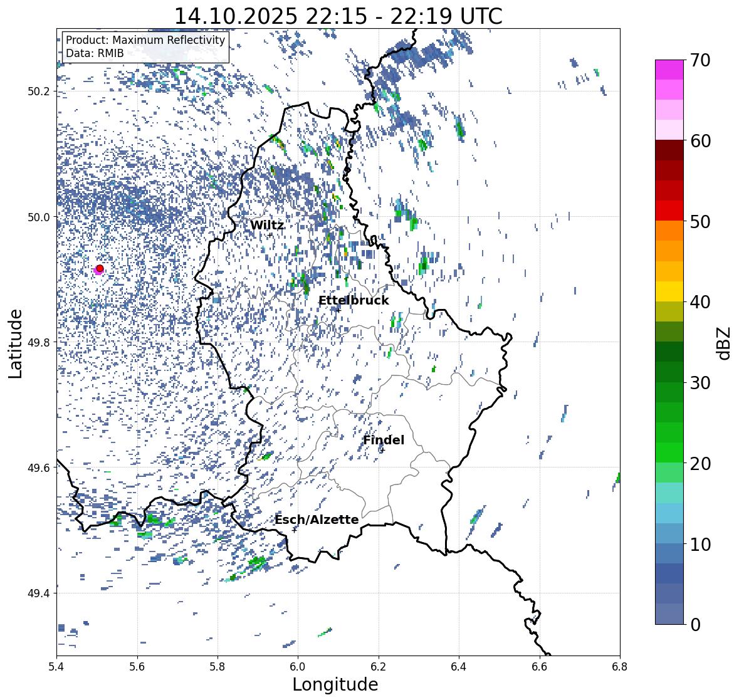
Task: Click the magenta top colorbar segment
Action: coord(669,70)
